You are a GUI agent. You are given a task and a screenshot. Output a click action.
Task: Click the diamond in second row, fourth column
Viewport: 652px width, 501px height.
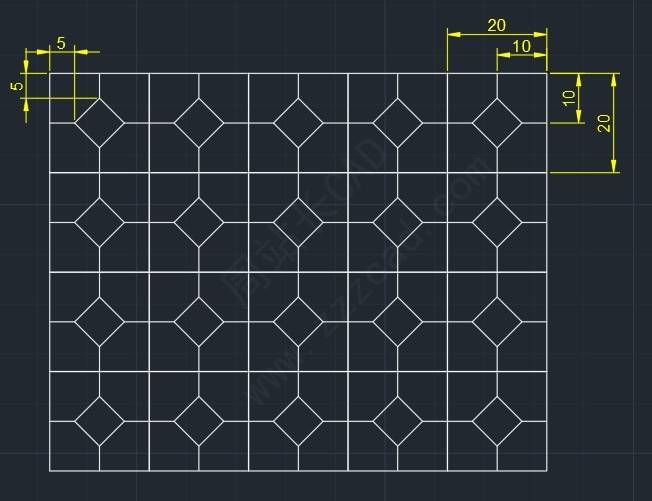click(397, 222)
